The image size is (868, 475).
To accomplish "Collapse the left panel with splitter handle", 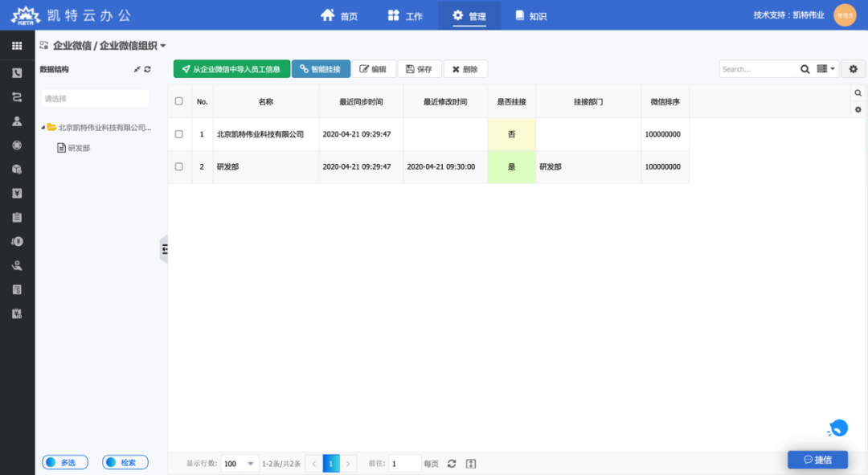I will click(x=164, y=250).
